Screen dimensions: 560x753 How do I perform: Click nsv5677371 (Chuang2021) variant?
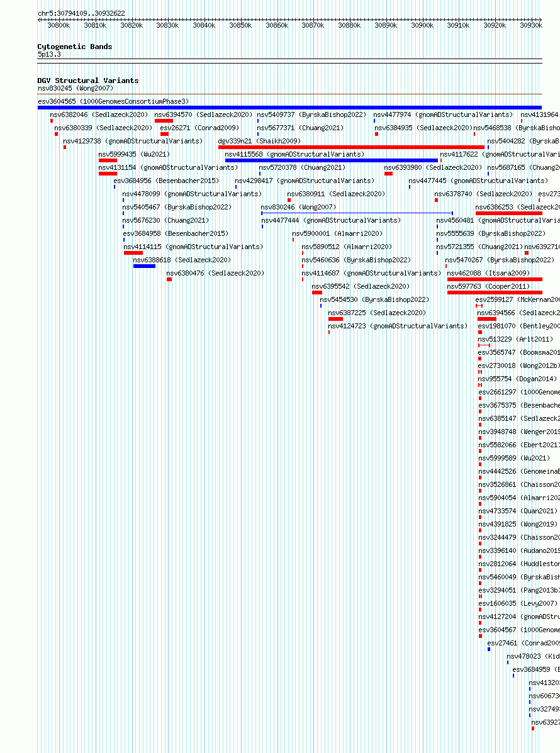300,128
